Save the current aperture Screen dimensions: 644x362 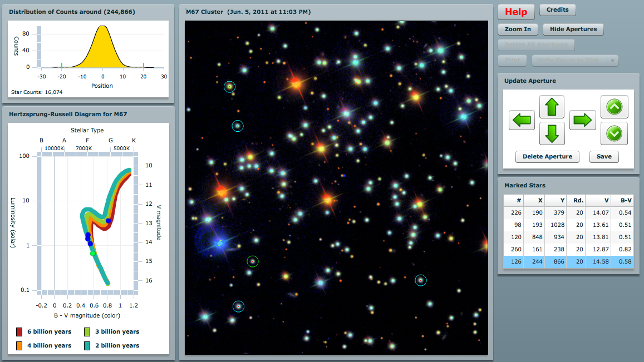coord(604,157)
